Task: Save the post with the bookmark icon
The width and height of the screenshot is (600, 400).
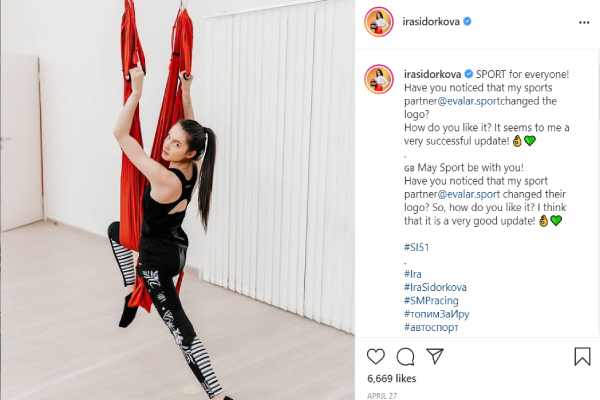Action: click(582, 356)
